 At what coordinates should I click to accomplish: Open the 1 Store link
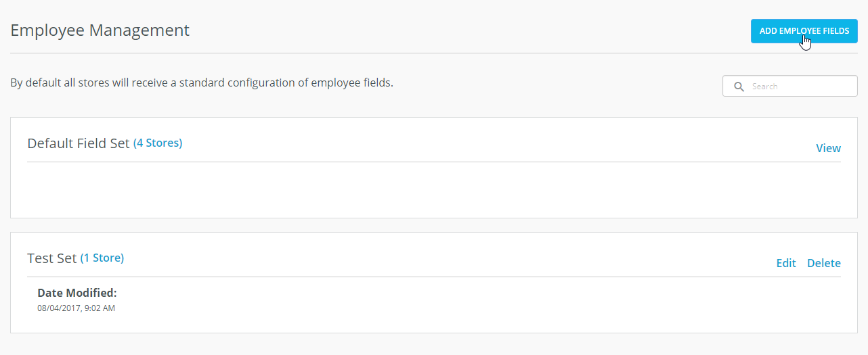(x=102, y=258)
